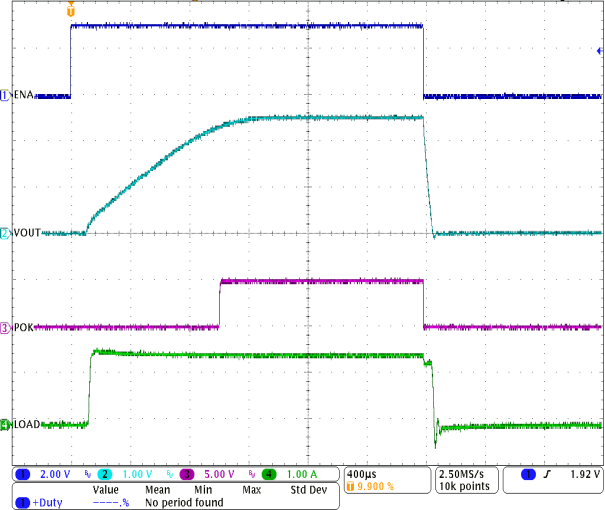Click the Mean column header
The width and height of the screenshot is (605, 510).
(157, 490)
